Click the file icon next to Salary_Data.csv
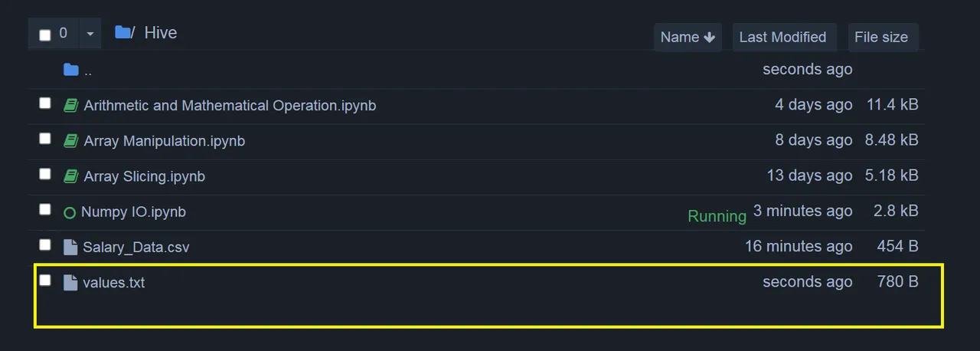 [70, 247]
